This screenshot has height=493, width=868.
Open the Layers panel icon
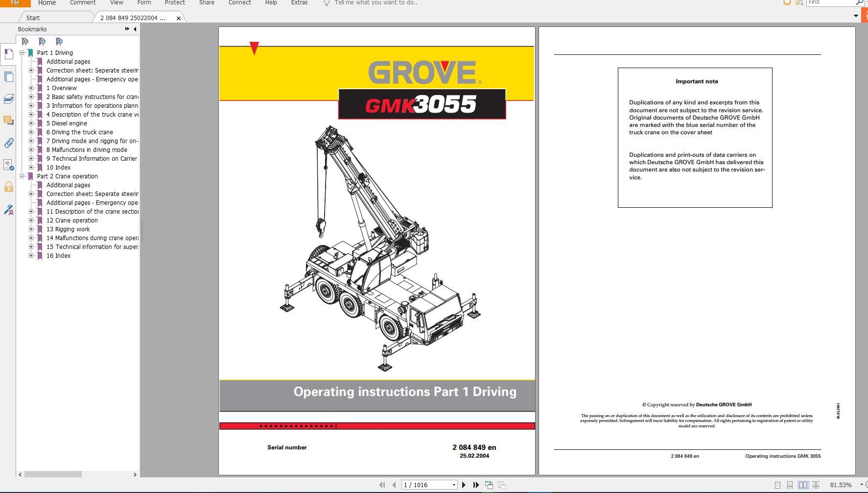[x=8, y=99]
